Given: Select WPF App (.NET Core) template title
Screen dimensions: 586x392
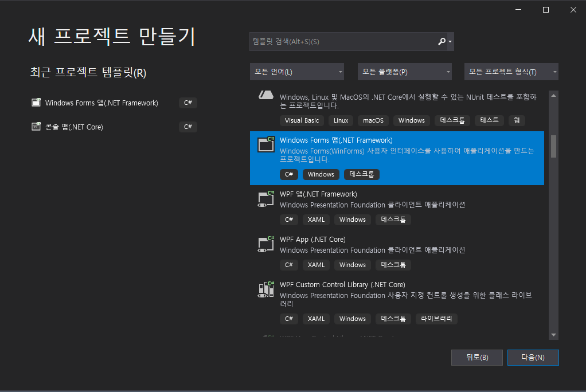Looking at the screenshot, I should tap(312, 239).
